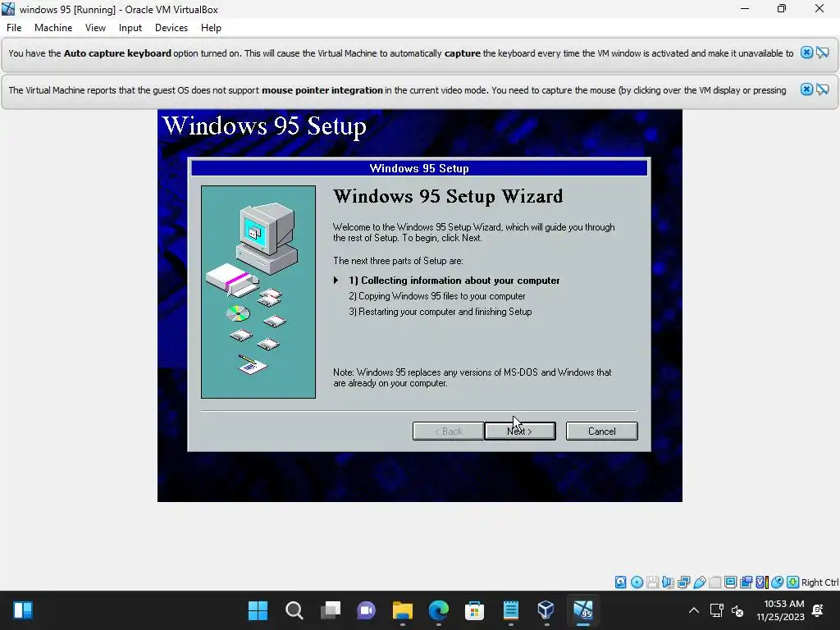Click the hard disk activity indicator
This screenshot has height=630, width=840.
point(621,582)
